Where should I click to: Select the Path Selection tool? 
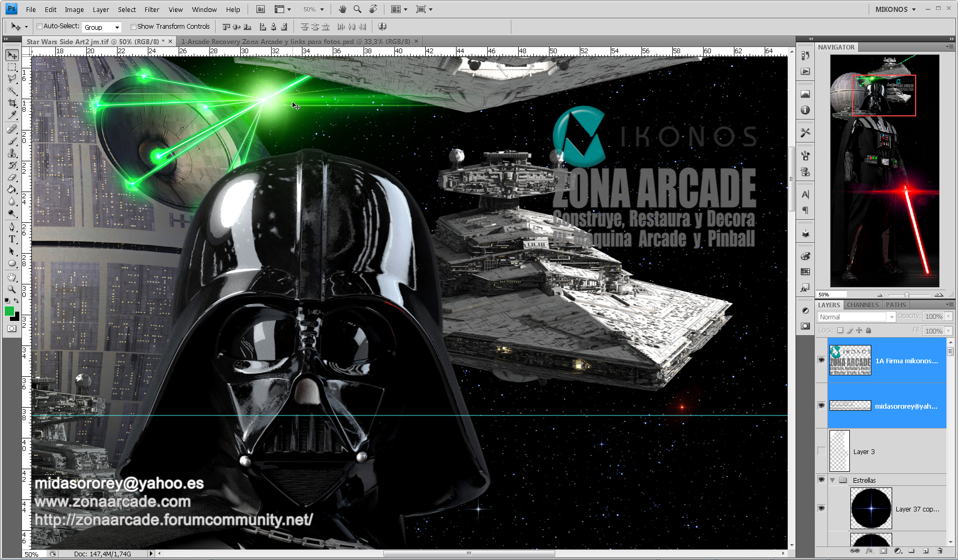click(11, 251)
